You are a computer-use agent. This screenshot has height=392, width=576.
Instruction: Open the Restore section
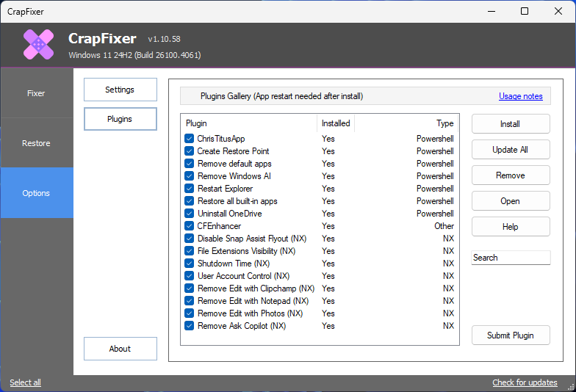pyautogui.click(x=37, y=143)
